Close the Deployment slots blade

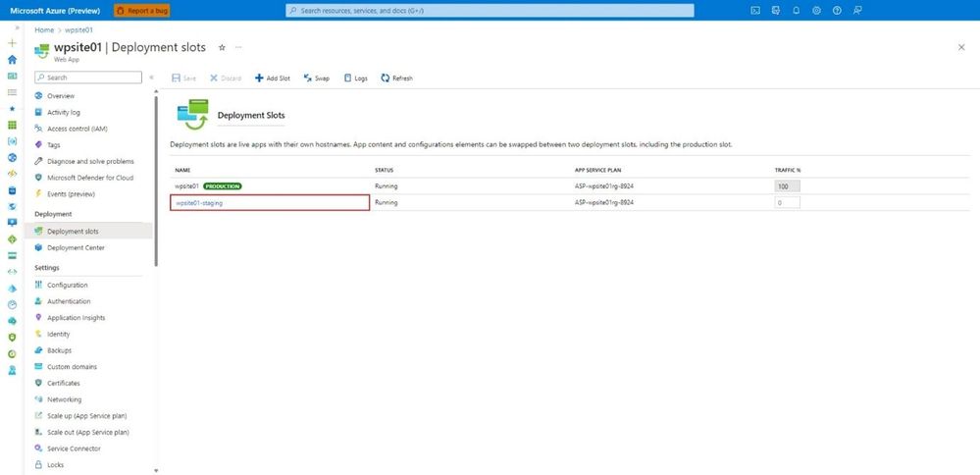tap(961, 47)
